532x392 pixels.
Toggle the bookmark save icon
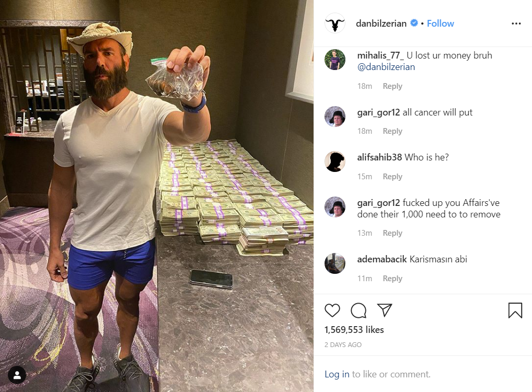(515, 310)
